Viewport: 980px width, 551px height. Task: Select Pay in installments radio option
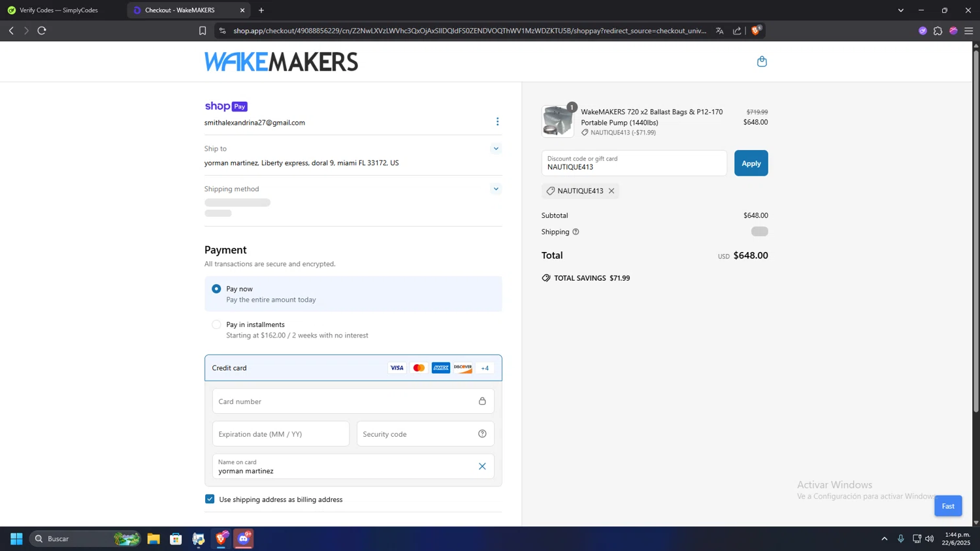pos(216,324)
